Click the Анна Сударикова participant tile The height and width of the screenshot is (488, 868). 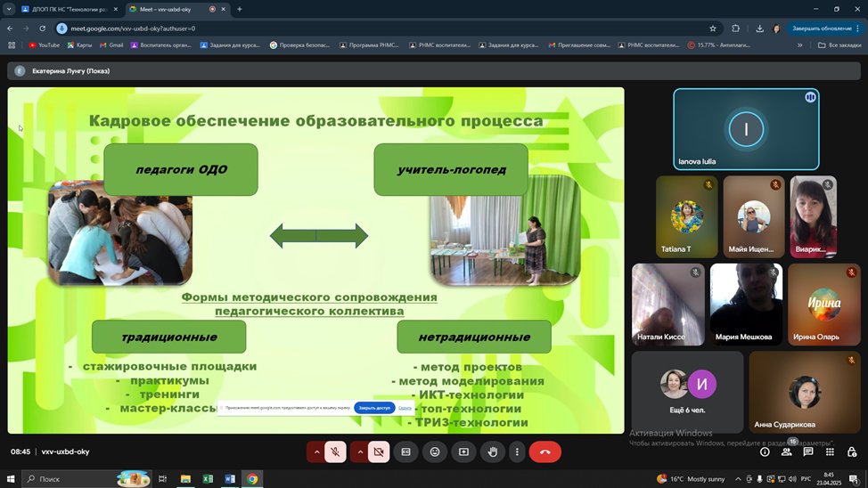pos(805,392)
